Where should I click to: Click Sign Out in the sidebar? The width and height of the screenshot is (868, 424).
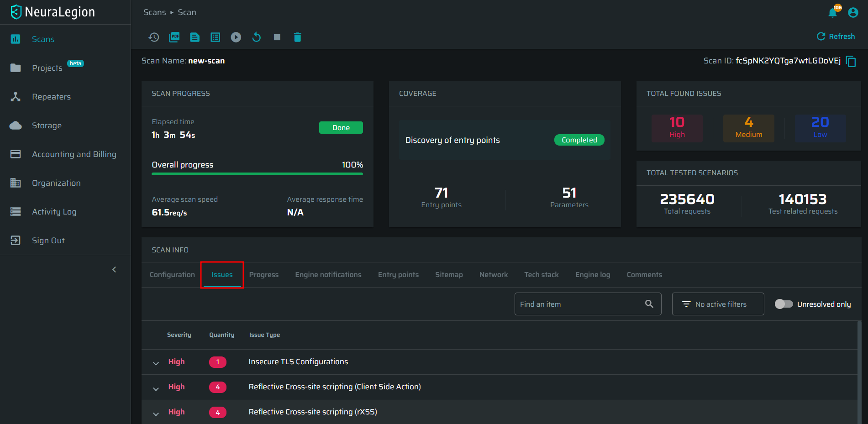(x=48, y=241)
